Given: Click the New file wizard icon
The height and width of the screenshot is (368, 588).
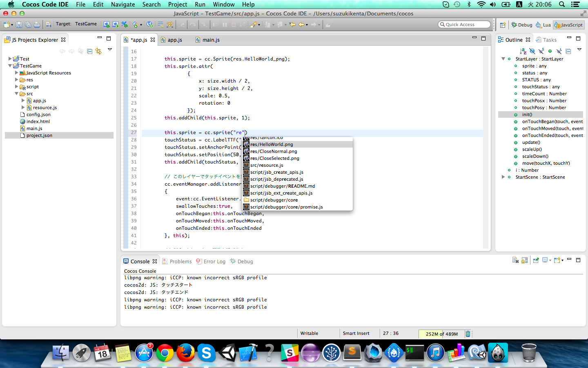Looking at the screenshot, I should click(7, 25).
